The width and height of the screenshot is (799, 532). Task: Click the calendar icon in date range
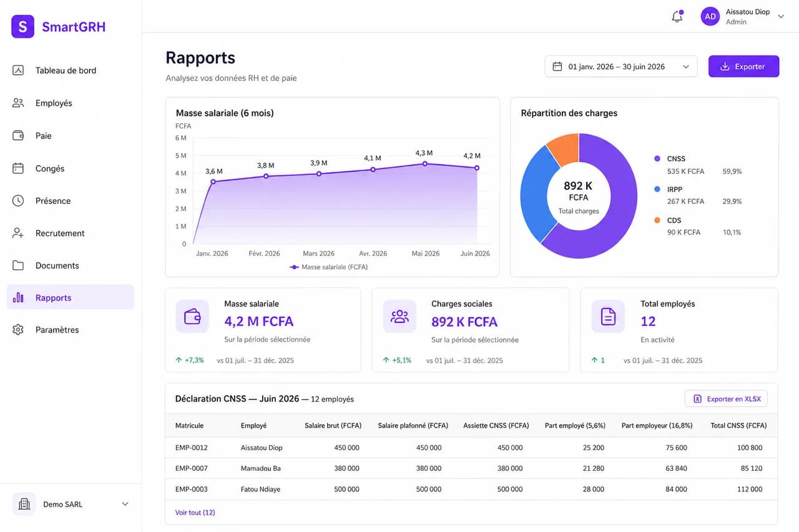coord(557,67)
